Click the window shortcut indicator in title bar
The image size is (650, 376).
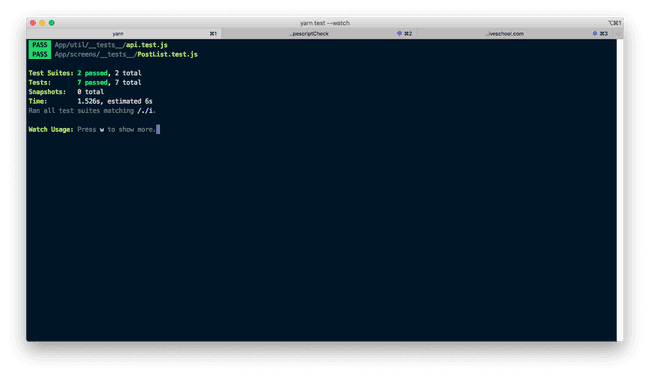(x=615, y=23)
